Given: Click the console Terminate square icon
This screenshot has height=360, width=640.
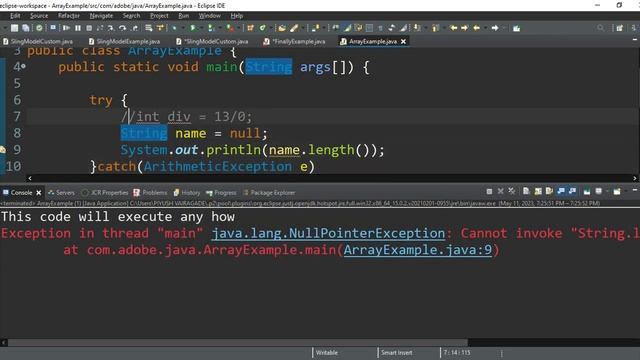Looking at the screenshot, I should click(489, 191).
